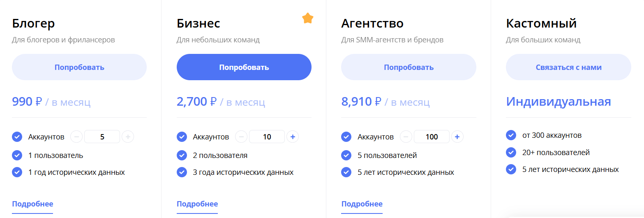The height and width of the screenshot is (218, 644).
Task: Click the filled Попробовать button in the Бизнес plan
Action: 244,67
